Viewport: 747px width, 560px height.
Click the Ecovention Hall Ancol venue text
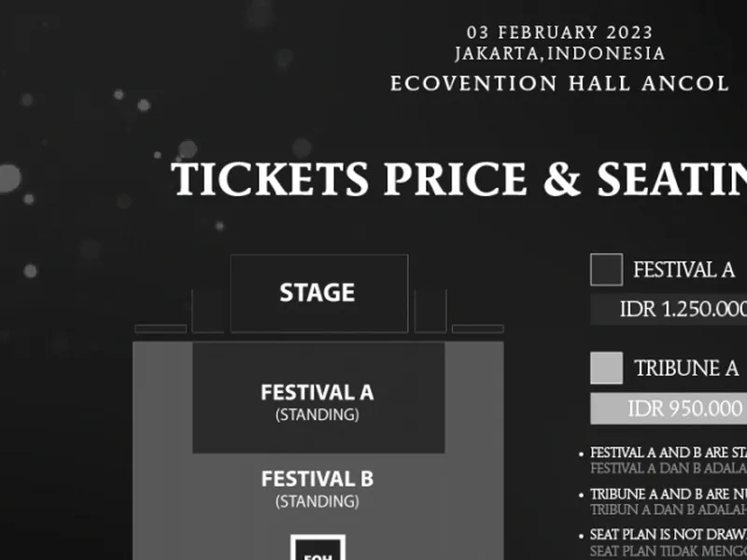pyautogui.click(x=559, y=84)
